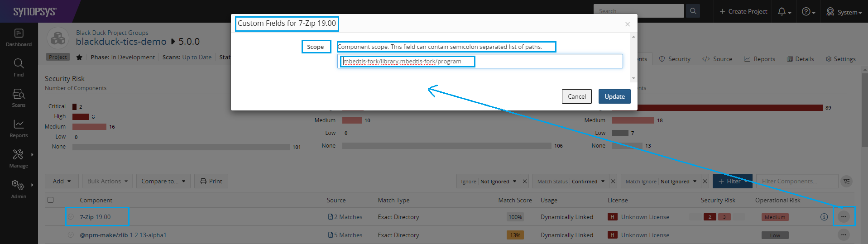The height and width of the screenshot is (244, 868).
Task: Click the Find magnifier icon in sidebar
Action: [x=19, y=67]
